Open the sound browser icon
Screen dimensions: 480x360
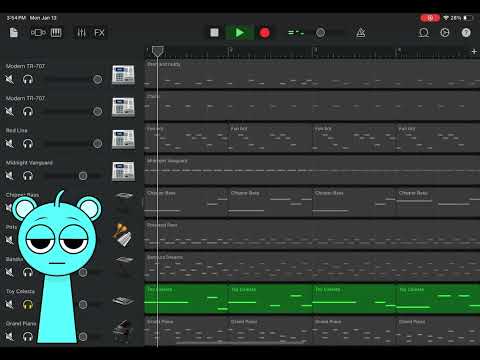tap(38, 33)
